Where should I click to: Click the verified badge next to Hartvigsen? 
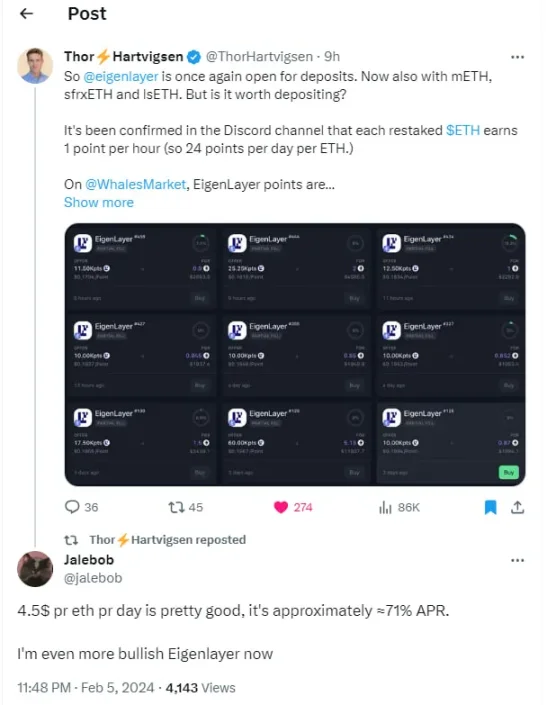(194, 57)
